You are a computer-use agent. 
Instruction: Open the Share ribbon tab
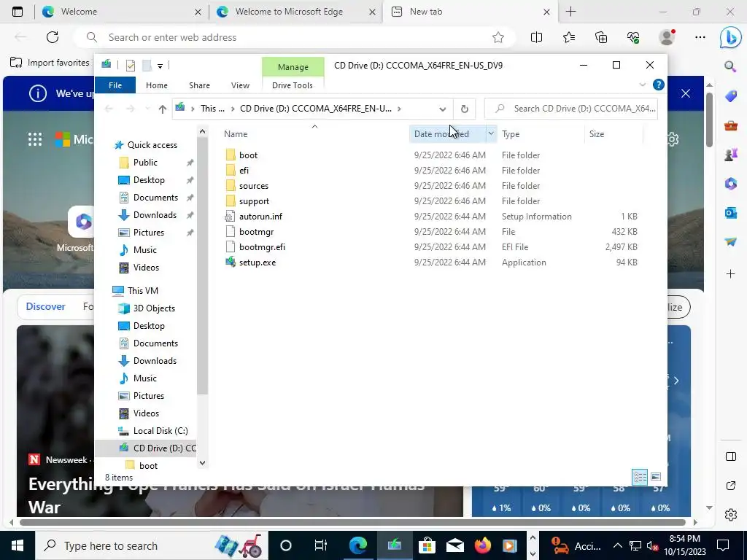[199, 85]
